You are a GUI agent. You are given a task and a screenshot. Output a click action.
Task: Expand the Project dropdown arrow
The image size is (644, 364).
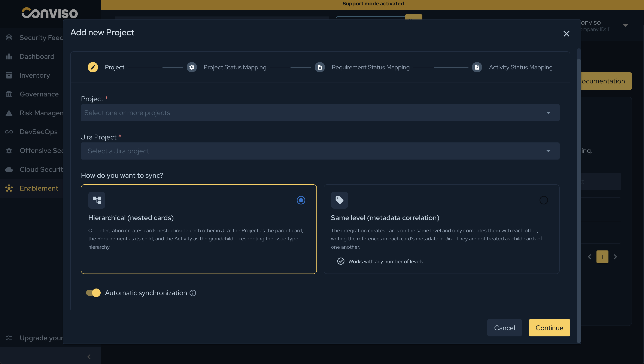(549, 113)
